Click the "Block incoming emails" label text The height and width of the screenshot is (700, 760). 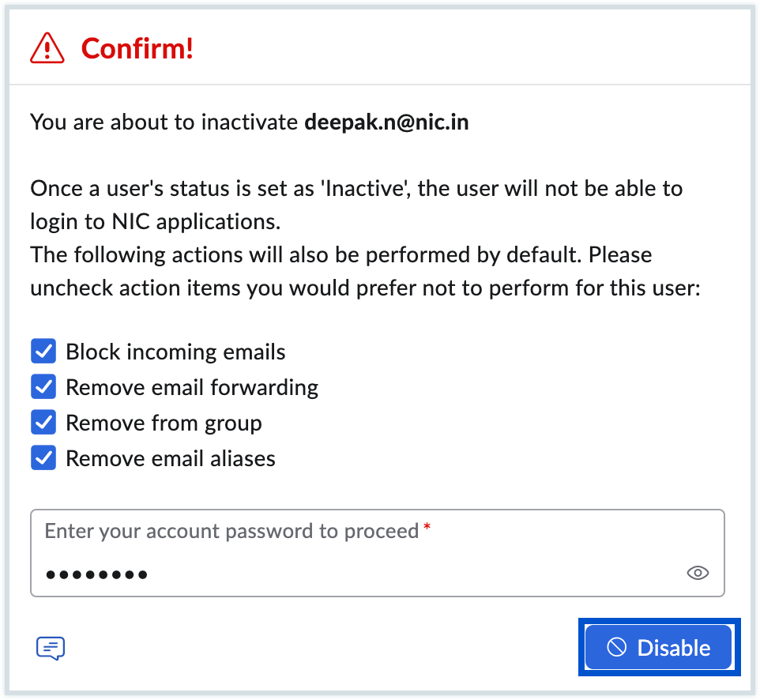point(175,352)
